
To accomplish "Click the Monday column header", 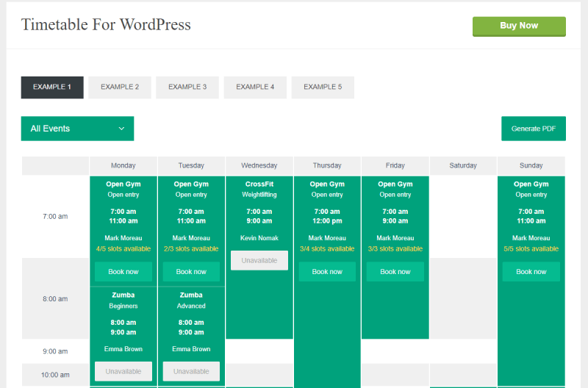I will pyautogui.click(x=123, y=165).
